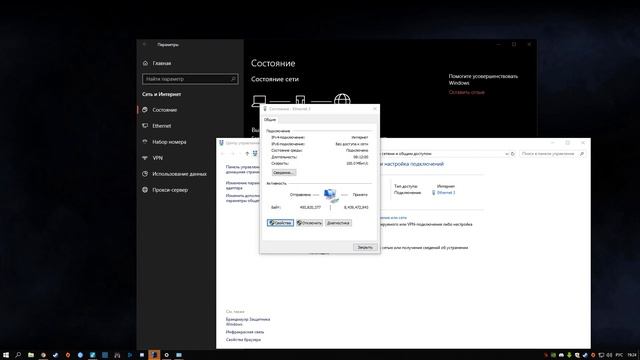Click the network computers activity icon
This screenshot has height=360, width=640.
pyautogui.click(x=331, y=195)
